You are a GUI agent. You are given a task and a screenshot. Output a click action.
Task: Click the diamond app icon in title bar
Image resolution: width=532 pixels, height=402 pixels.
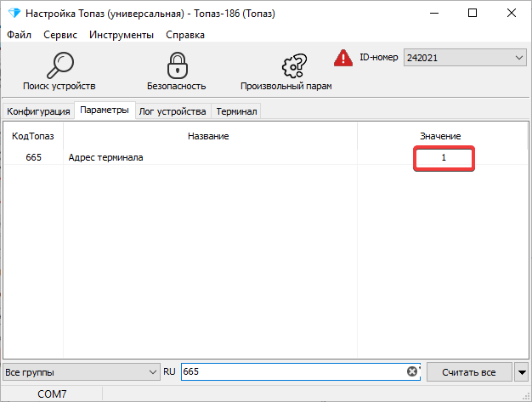tap(14, 14)
